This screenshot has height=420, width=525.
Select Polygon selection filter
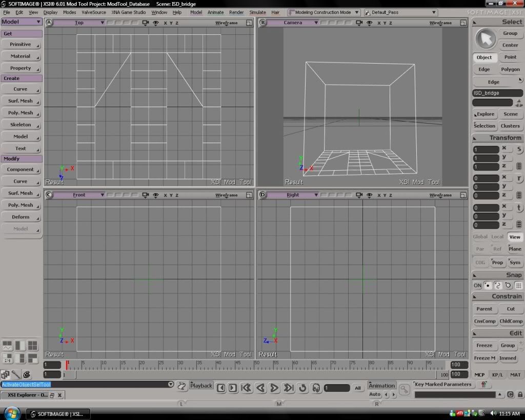coord(510,69)
